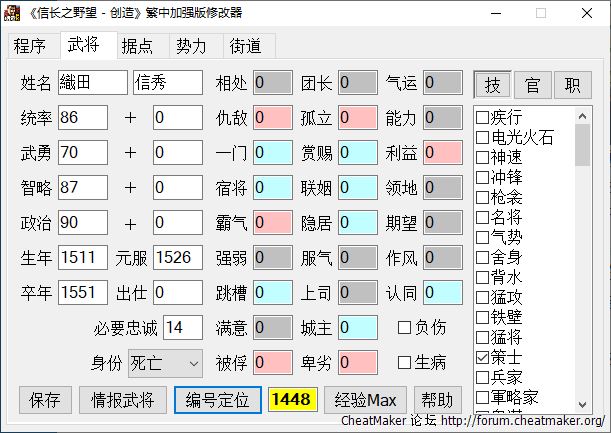Select the 势力 tab
611x433 pixels.
point(191,46)
